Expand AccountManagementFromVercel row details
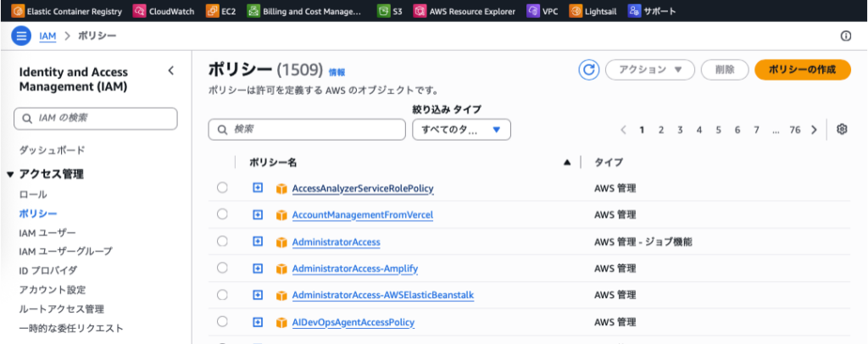 258,214
